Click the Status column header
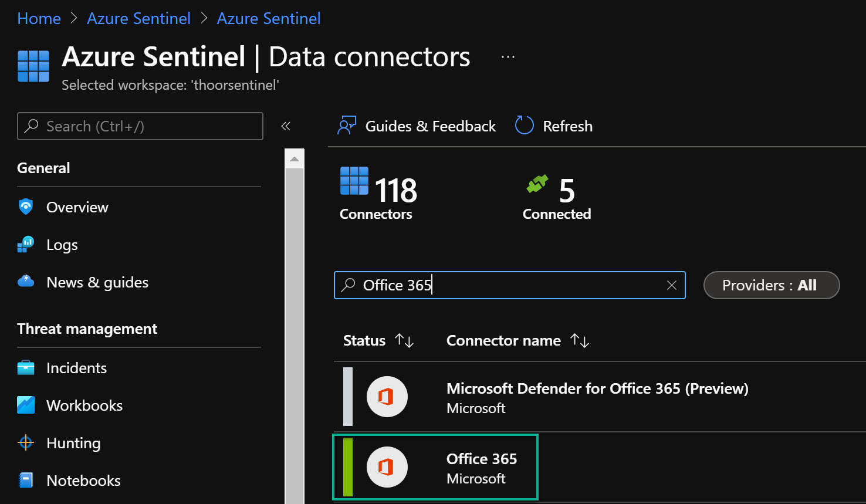 tap(364, 340)
